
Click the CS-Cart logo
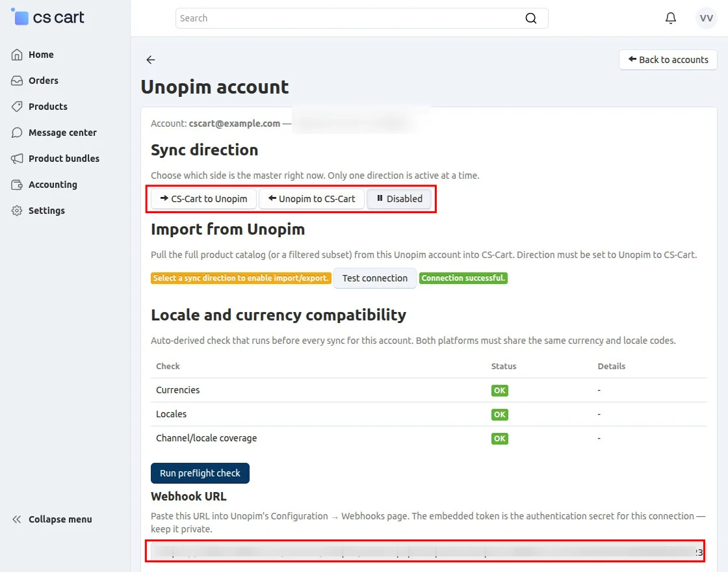pos(47,17)
